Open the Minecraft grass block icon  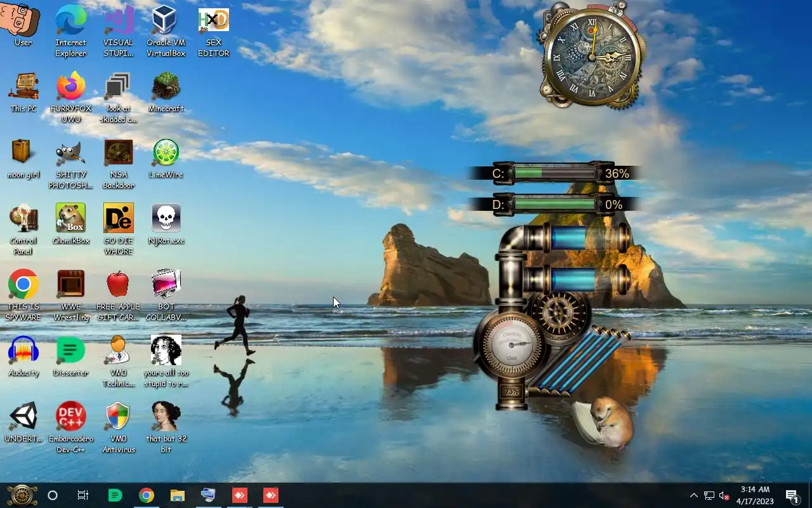[x=166, y=93]
